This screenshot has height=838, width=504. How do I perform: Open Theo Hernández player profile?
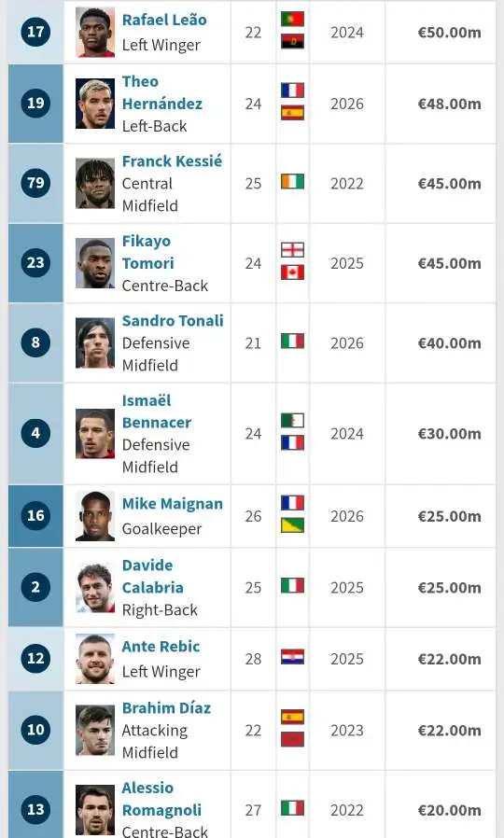tap(162, 92)
